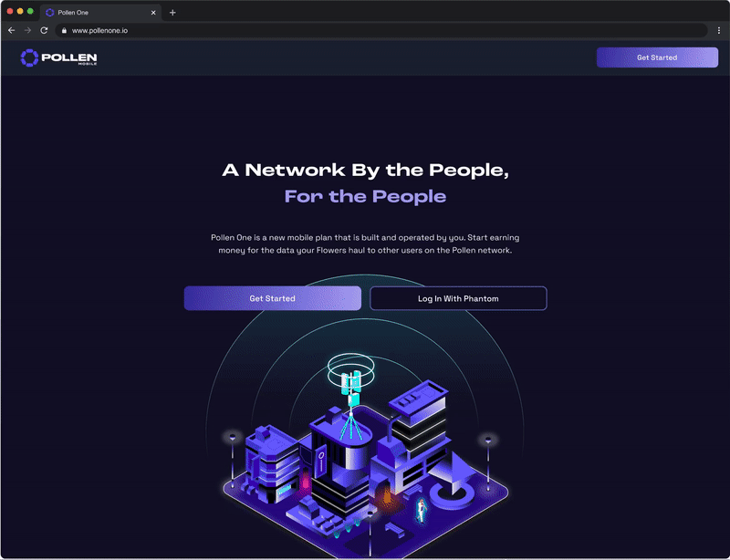The width and height of the screenshot is (730, 560).
Task: Click the lock icon in address bar
Action: 64,31
